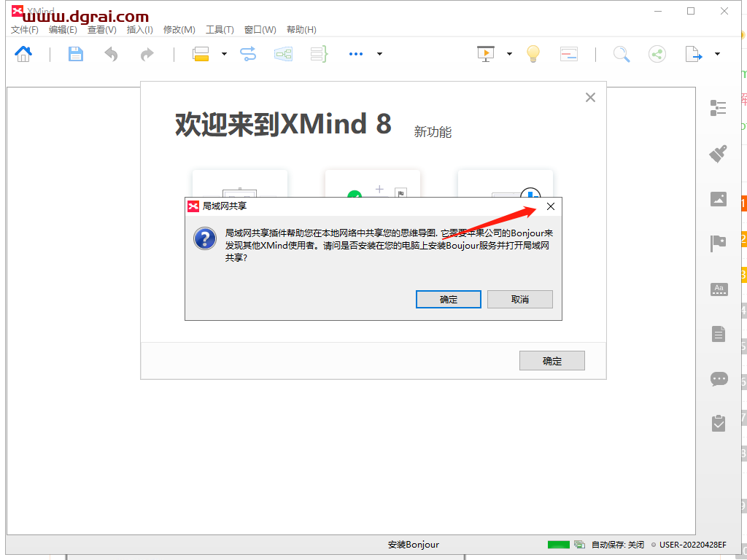This screenshot has height=560, width=747.
Task: Open the 工具(T) menu
Action: click(219, 30)
